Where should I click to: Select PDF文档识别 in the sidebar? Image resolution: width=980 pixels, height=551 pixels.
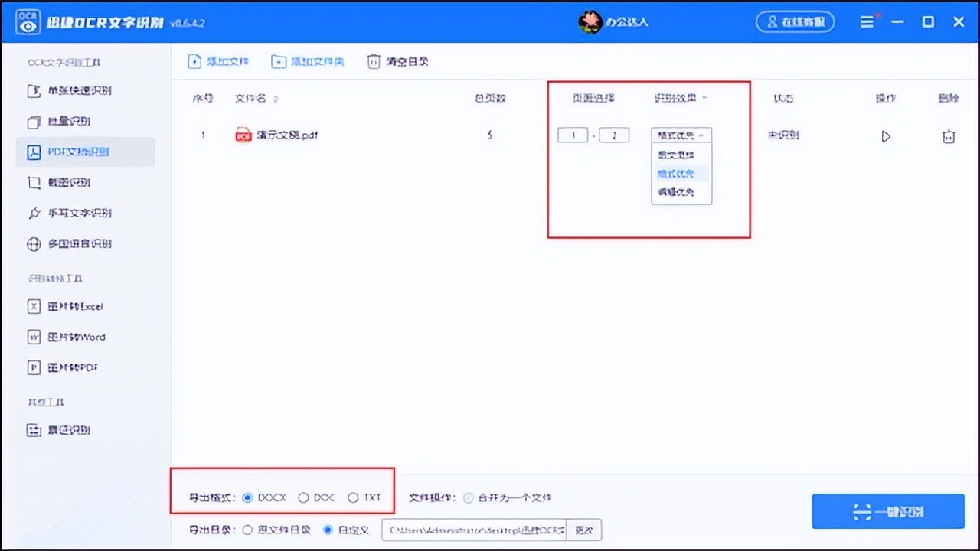click(x=86, y=152)
